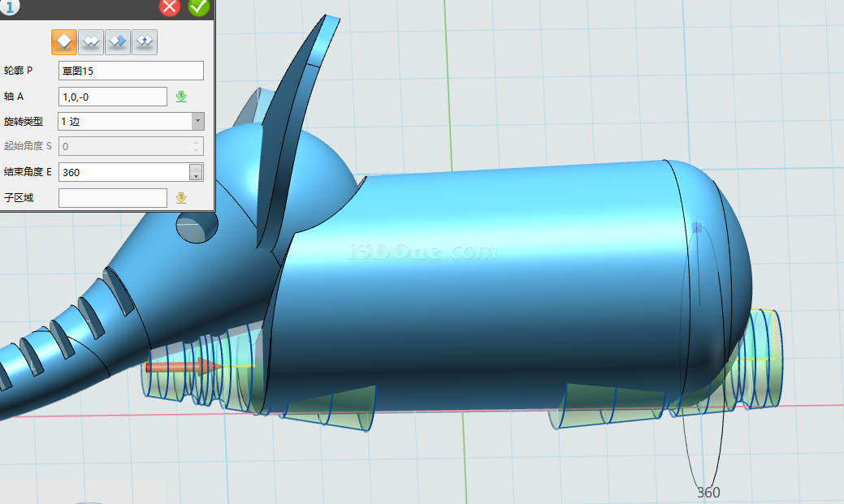Decrease 结束角度 E with the down arrow

tap(196, 176)
